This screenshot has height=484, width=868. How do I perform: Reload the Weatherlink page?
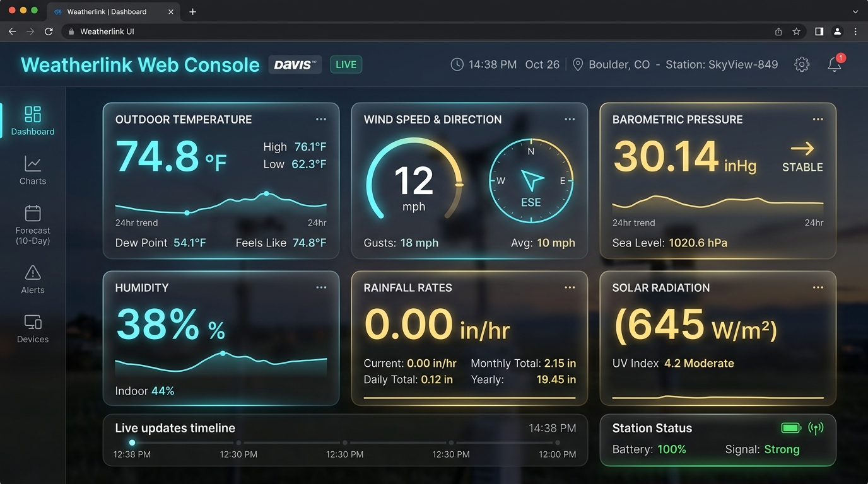(49, 32)
